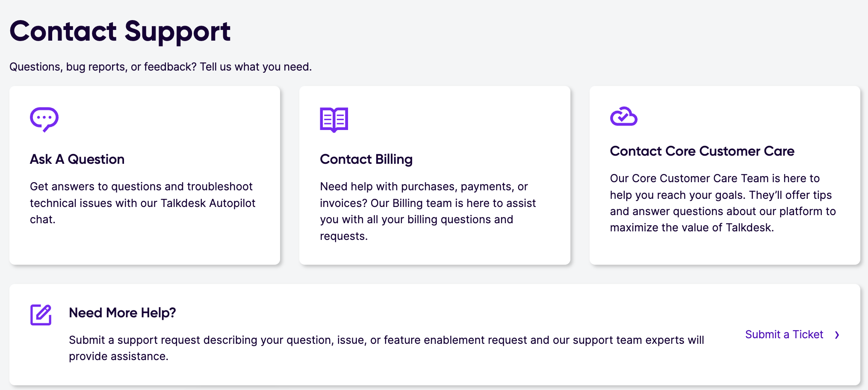This screenshot has height=390, width=868.
Task: Click the Need More Help pencil icon
Action: click(41, 314)
